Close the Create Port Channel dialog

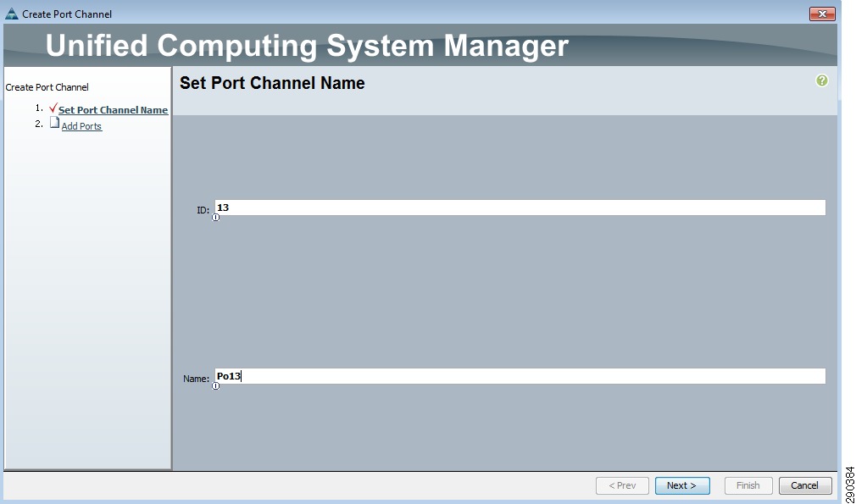click(x=822, y=14)
